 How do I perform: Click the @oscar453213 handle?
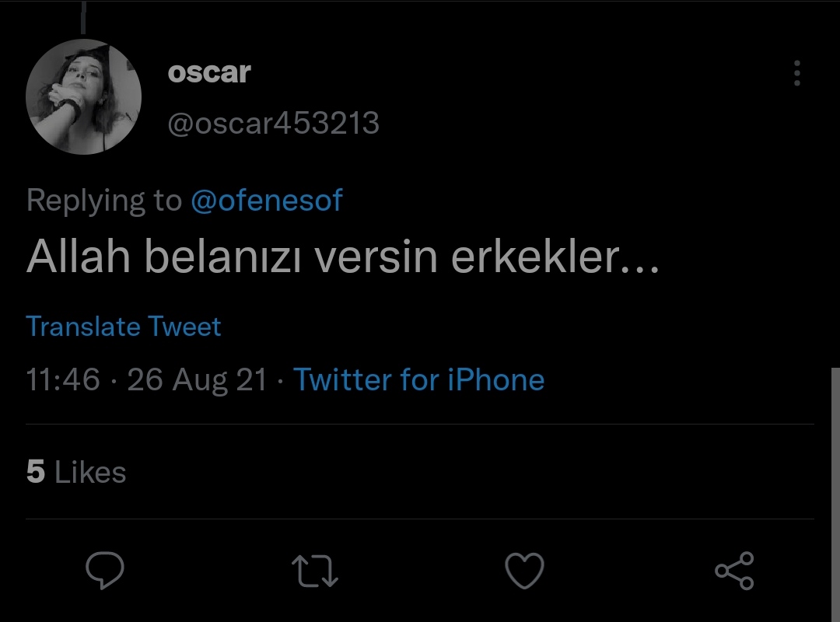pos(274,123)
